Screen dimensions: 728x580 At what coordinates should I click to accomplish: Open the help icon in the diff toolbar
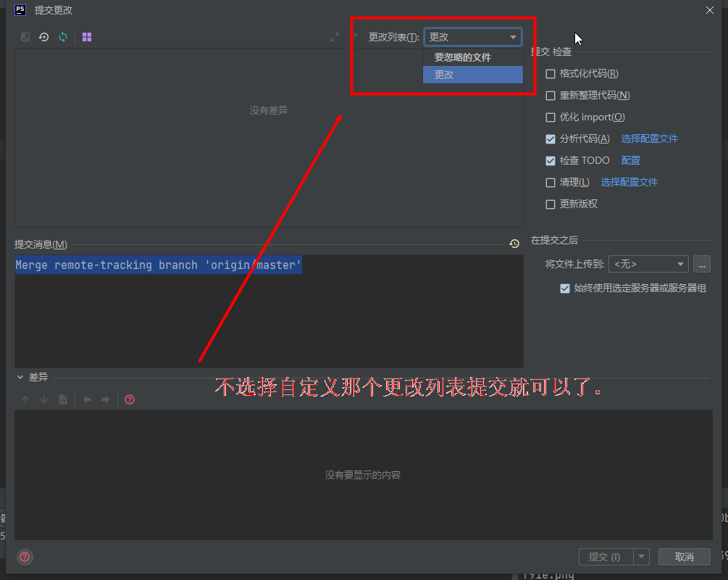(129, 399)
